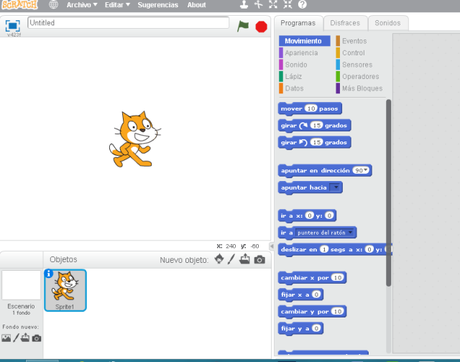This screenshot has height=362, width=460.
Task: Click the block help question mark icon
Action: 302,4
